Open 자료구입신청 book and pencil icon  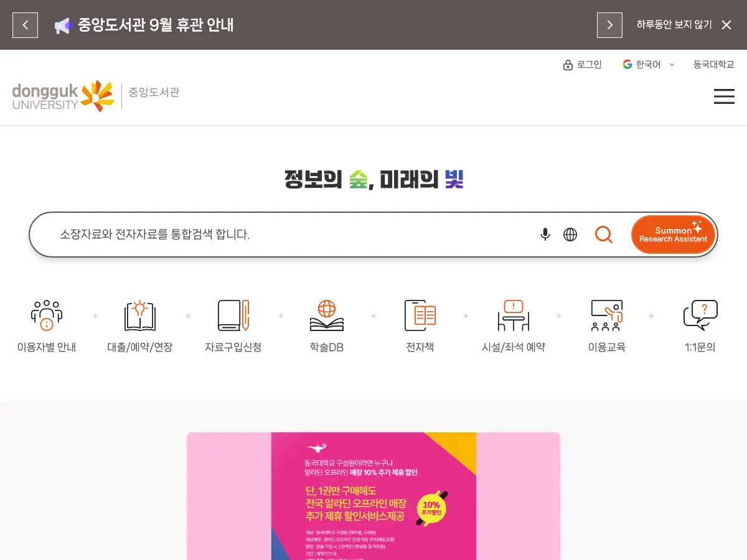[233, 315]
